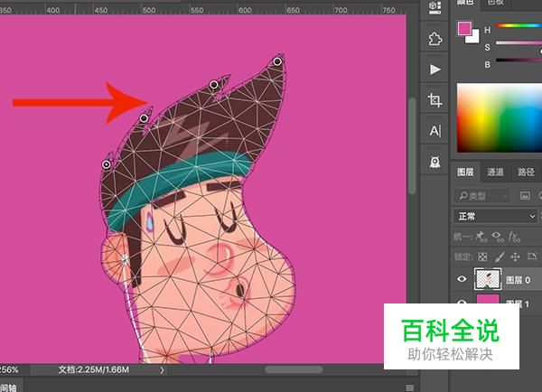Viewport: 542px width, 392px height.
Task: Click the unify layer visibility eye icon
Action: pyautogui.click(x=498, y=237)
